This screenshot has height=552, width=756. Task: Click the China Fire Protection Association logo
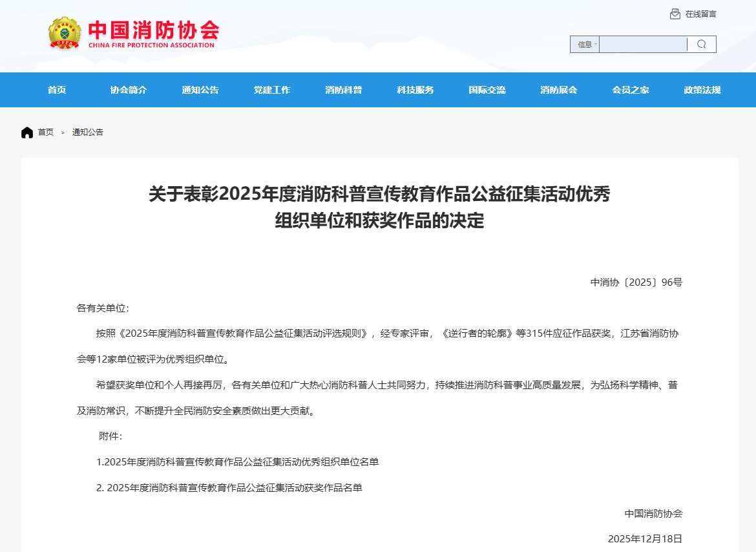pyautogui.click(x=134, y=34)
